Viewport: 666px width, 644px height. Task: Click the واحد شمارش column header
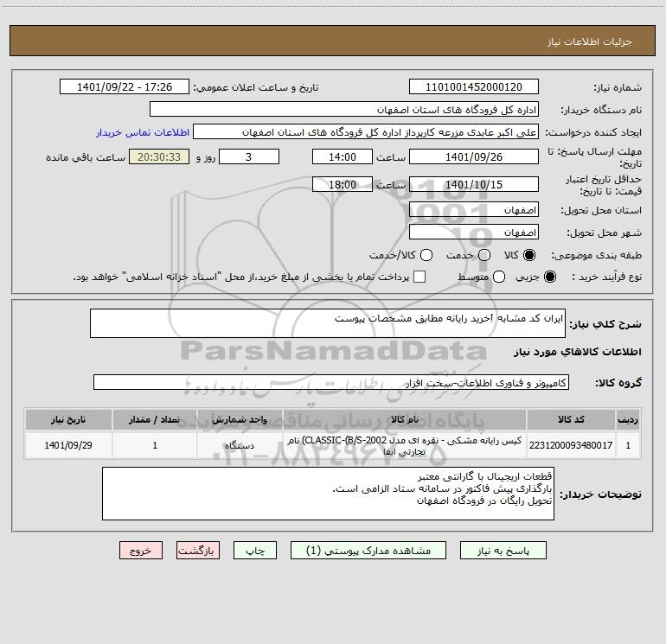[x=240, y=419]
